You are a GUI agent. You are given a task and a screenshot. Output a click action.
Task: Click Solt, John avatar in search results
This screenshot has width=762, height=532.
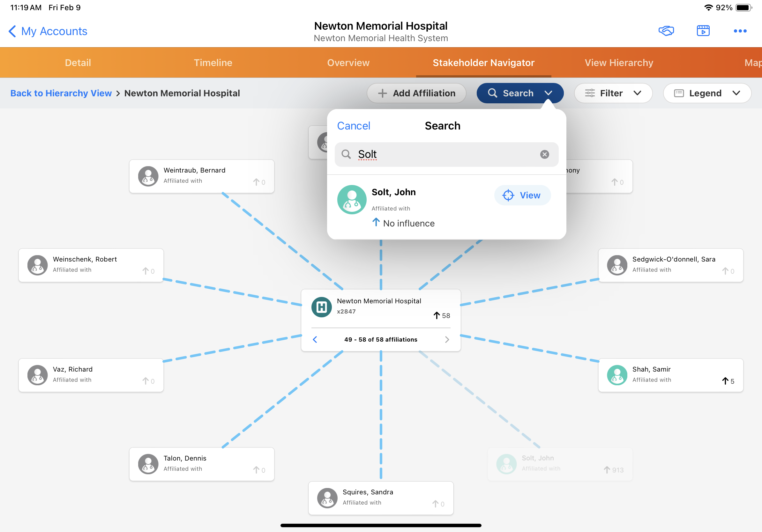point(351,200)
